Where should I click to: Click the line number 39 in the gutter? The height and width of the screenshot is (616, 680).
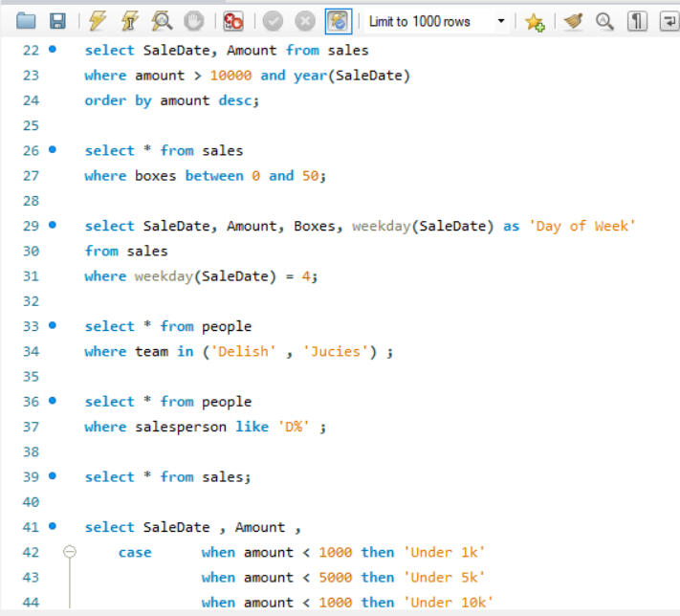point(31,476)
